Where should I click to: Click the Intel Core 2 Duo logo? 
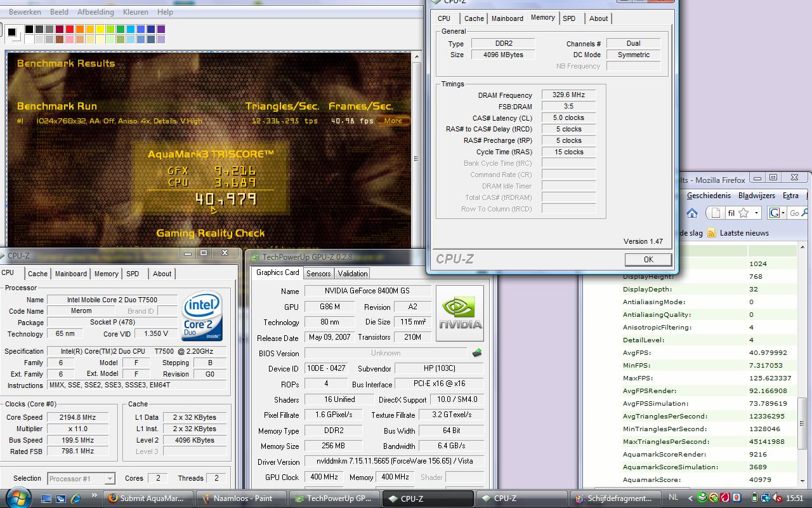[202, 316]
